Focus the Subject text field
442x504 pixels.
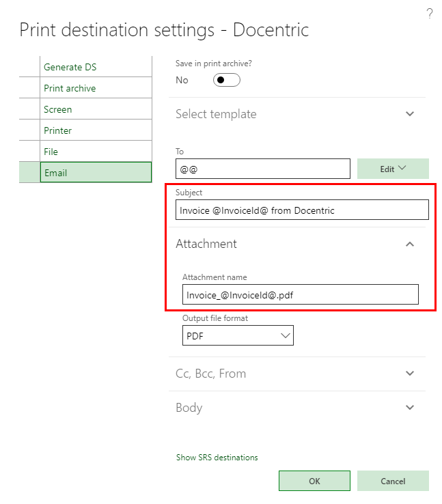(x=302, y=210)
